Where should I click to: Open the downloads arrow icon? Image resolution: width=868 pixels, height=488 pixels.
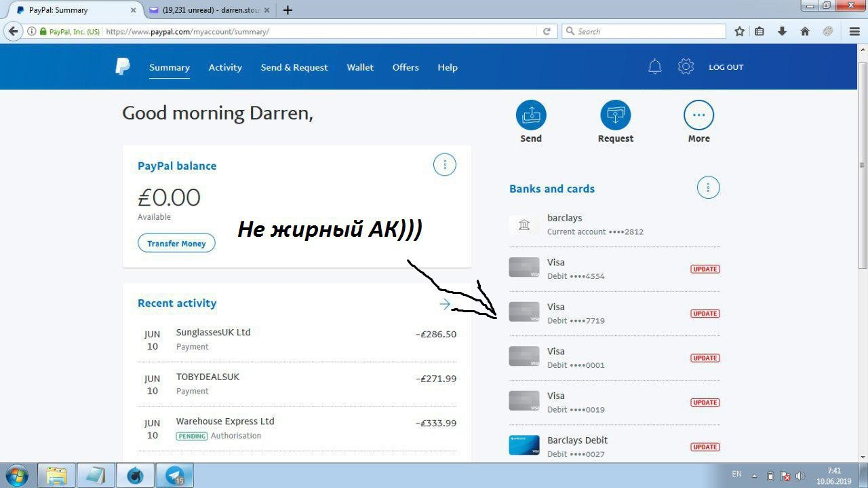pos(782,31)
